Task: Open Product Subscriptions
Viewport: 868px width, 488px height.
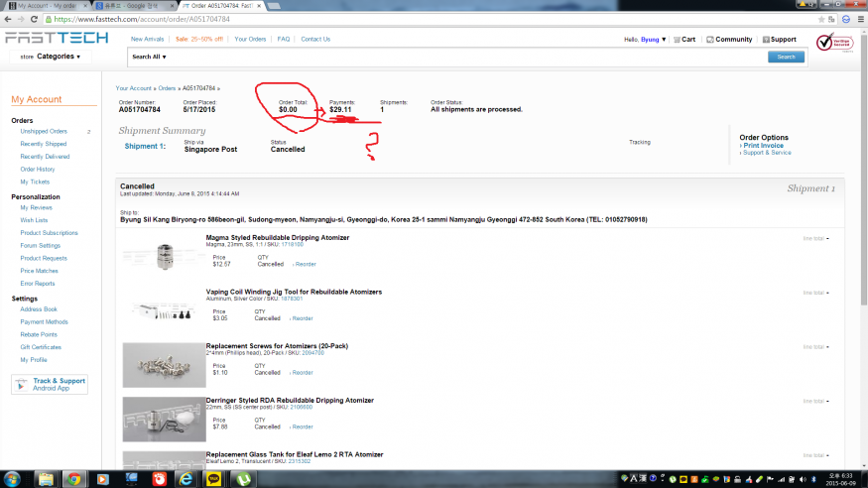Action: [x=49, y=233]
